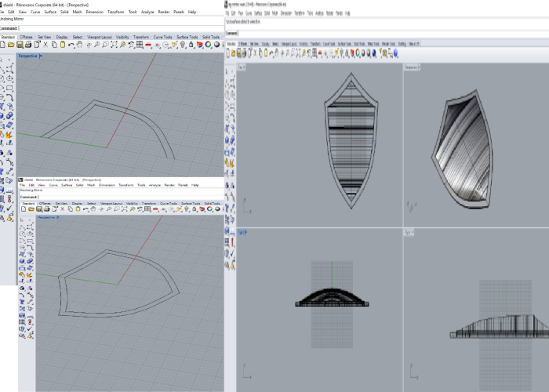Switch to Curve Tools tab in top-left window

[163, 37]
